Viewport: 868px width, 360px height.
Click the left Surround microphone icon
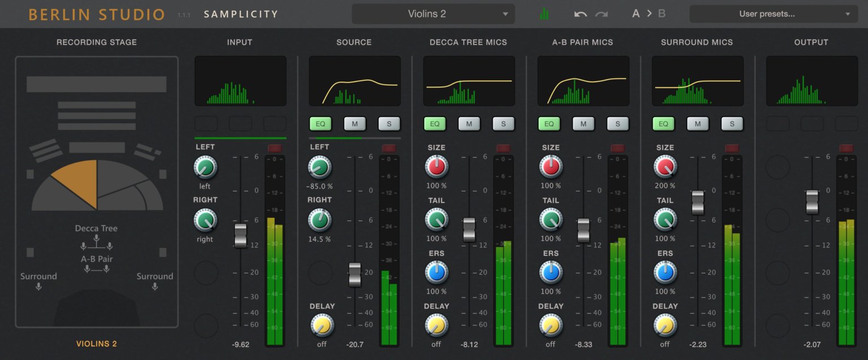click(x=38, y=287)
